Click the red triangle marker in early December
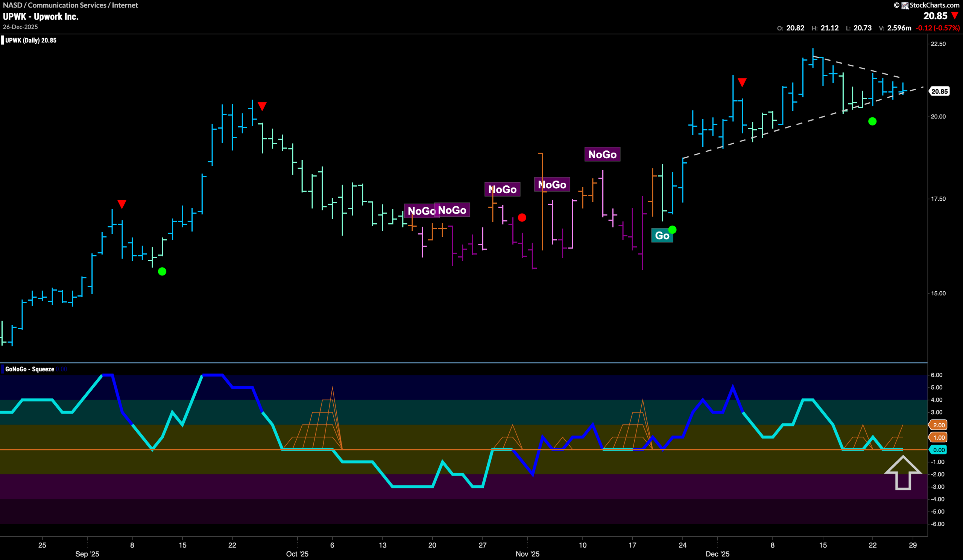963x560 pixels. [742, 82]
